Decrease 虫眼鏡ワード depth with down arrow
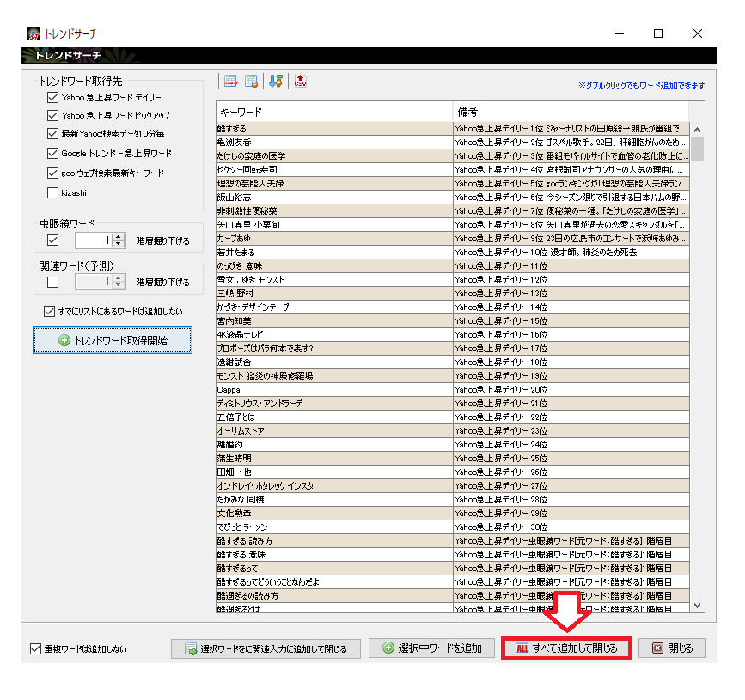Screen dimensions: 745x700 click(119, 244)
